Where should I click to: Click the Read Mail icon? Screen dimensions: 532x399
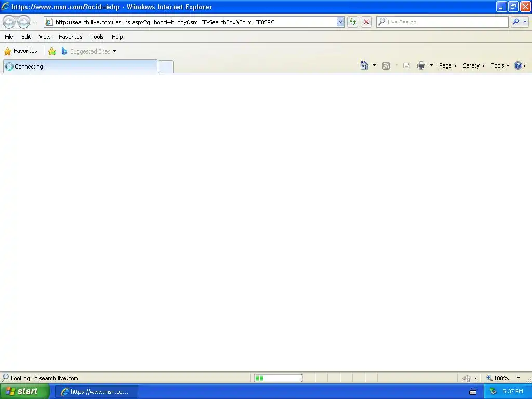[x=407, y=65]
